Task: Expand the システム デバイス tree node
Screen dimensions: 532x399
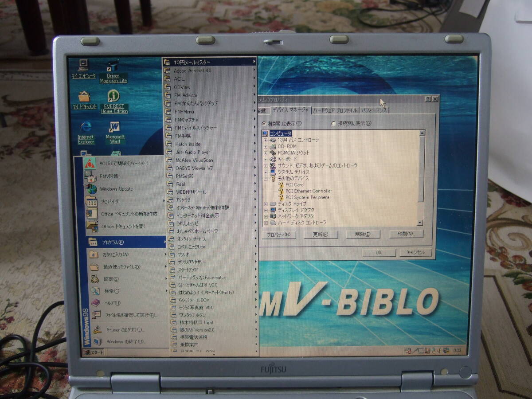Action: [x=266, y=172]
